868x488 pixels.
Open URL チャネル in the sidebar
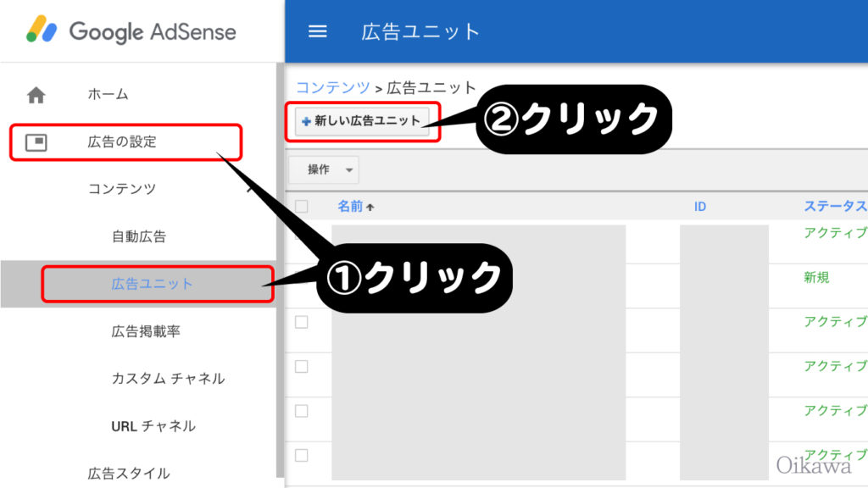[153, 426]
